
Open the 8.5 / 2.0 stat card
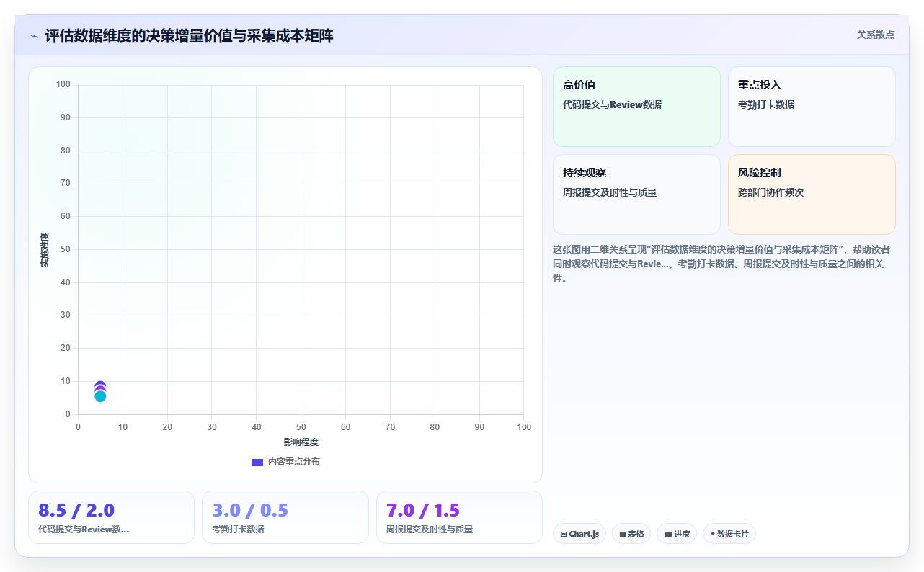click(x=111, y=517)
